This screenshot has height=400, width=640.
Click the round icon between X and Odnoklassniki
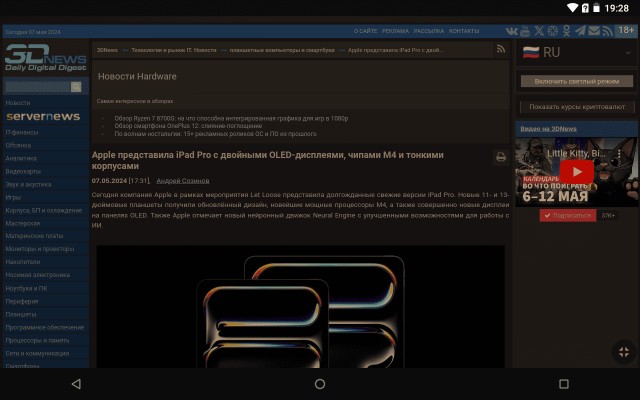[553, 31]
